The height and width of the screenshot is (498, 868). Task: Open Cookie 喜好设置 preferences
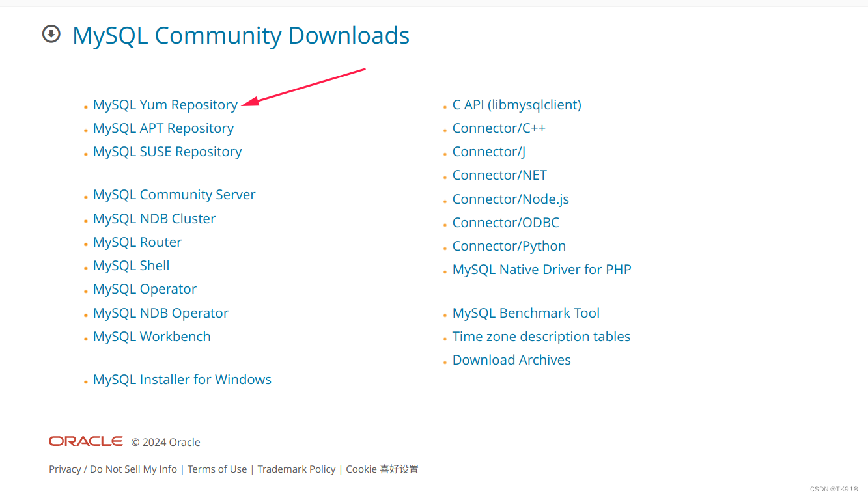pyautogui.click(x=382, y=469)
